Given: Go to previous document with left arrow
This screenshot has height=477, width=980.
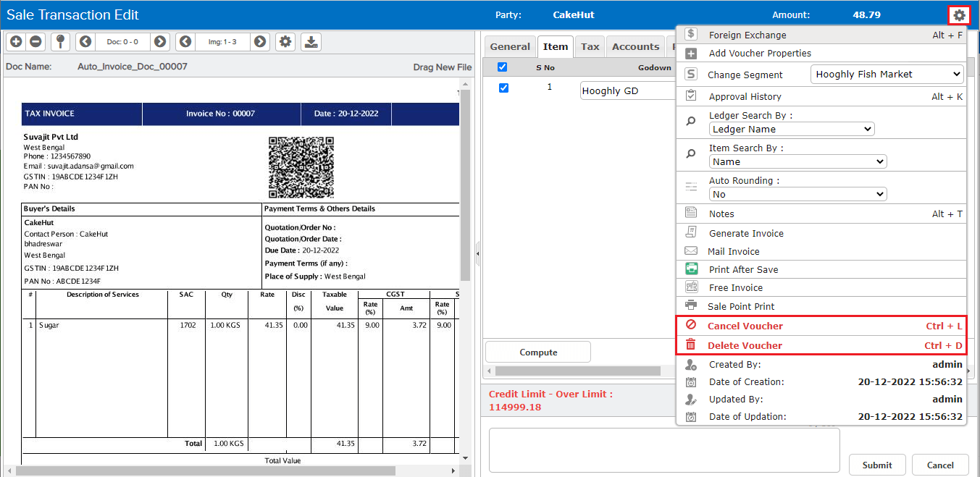Looking at the screenshot, I should (x=85, y=42).
